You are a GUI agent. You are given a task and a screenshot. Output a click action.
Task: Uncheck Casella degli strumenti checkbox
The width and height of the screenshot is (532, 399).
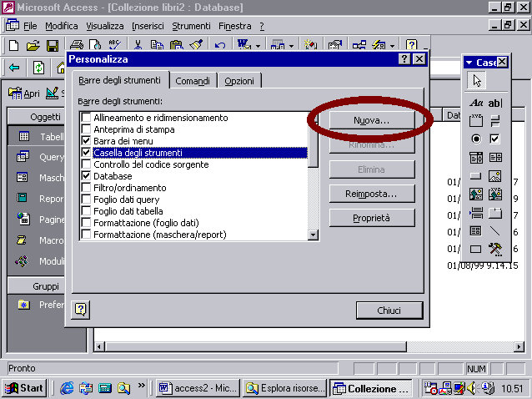pyautogui.click(x=86, y=153)
